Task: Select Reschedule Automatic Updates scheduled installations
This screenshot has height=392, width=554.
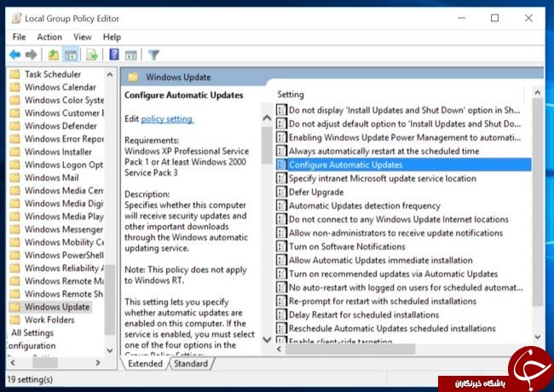Action: tap(392, 328)
